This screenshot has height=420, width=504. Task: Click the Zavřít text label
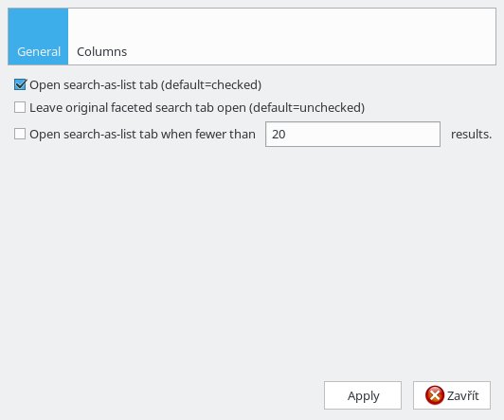coord(463,395)
